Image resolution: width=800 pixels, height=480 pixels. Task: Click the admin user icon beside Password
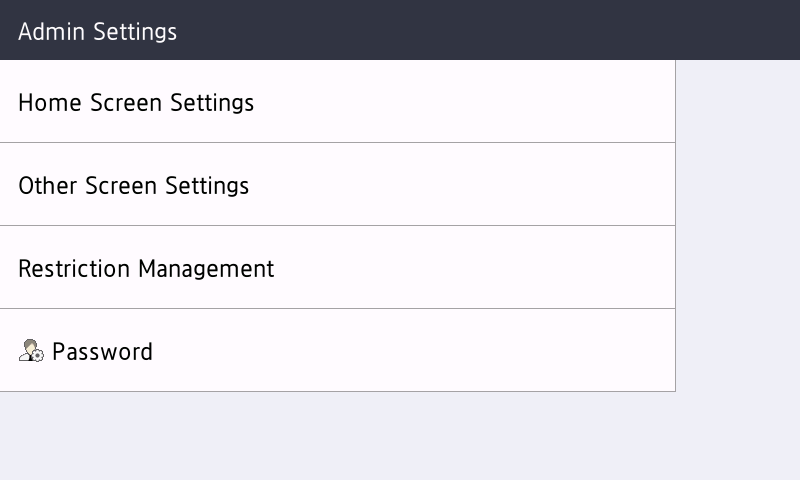point(31,351)
